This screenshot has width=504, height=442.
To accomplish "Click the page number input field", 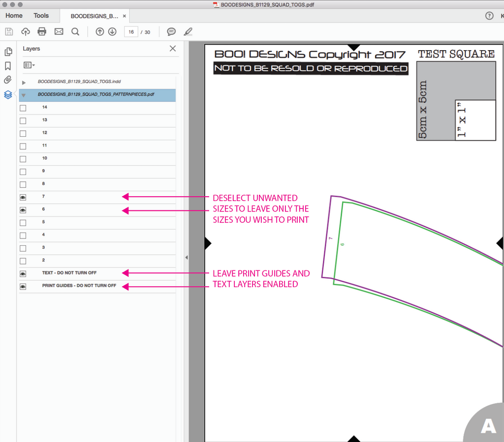I will (131, 31).
